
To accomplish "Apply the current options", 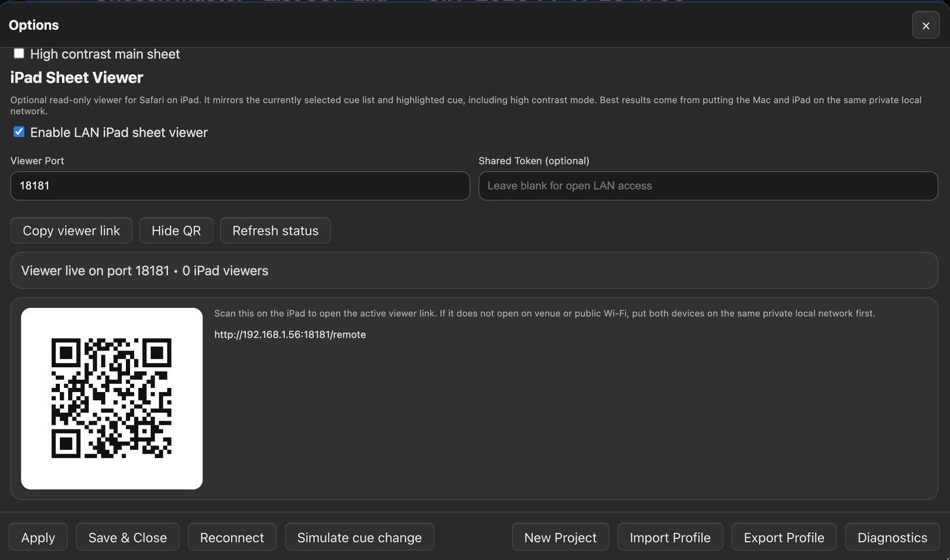I will pyautogui.click(x=38, y=537).
